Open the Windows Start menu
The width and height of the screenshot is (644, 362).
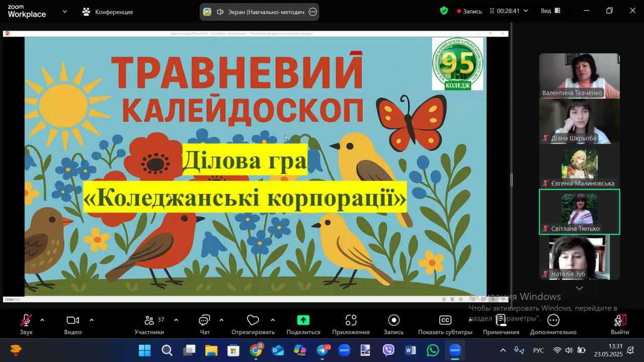[x=144, y=350]
